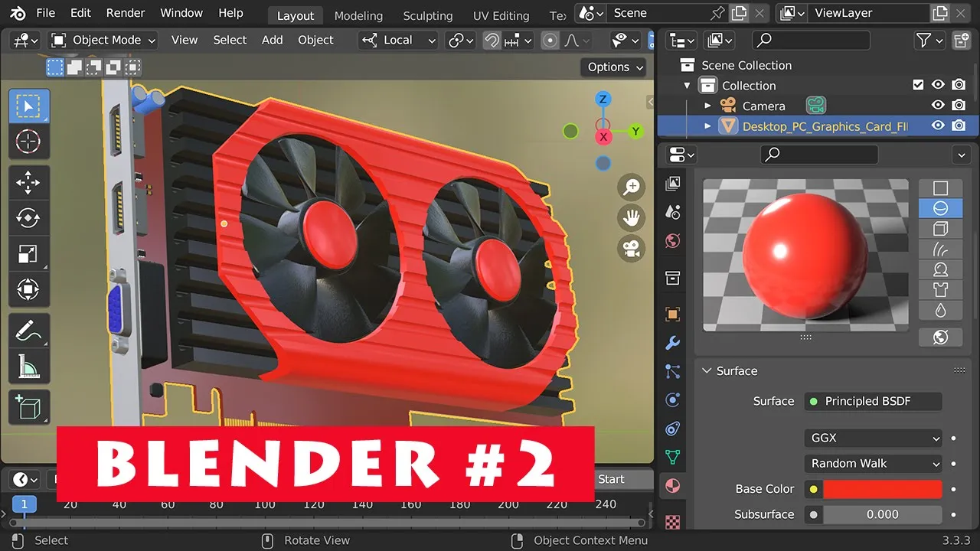The width and height of the screenshot is (980, 551).
Task: Select the Select Box tool
Action: (x=29, y=106)
